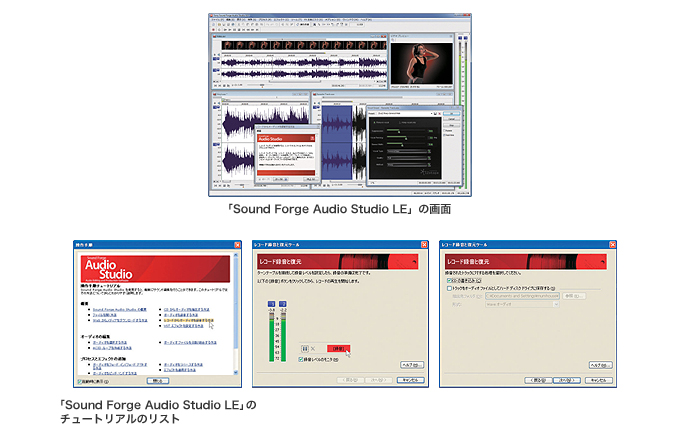
Task: Click the video frame strip above the waveform
Action: tap(304, 45)
